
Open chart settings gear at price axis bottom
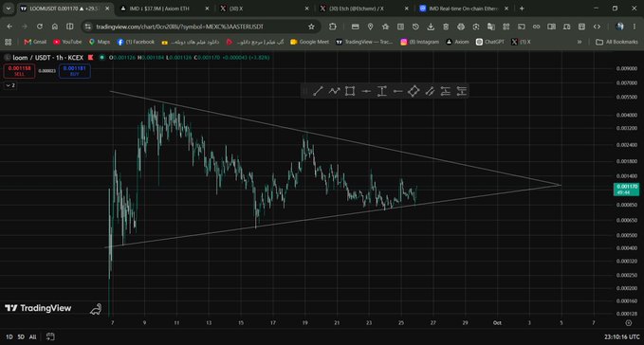pyautogui.click(x=629, y=323)
